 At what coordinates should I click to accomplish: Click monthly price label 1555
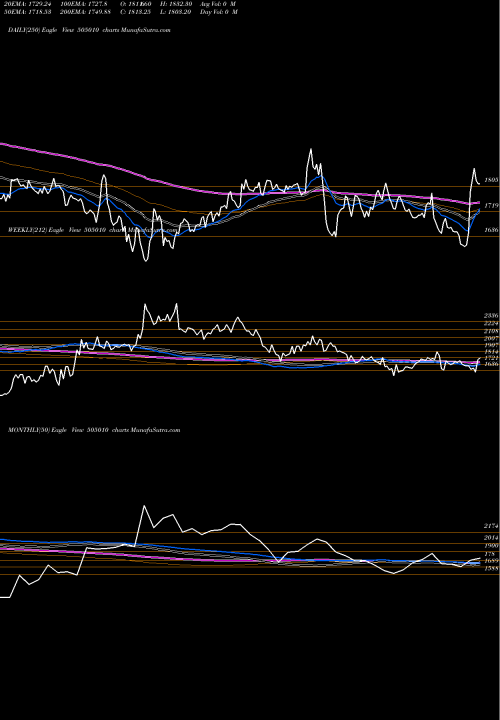coord(491,568)
